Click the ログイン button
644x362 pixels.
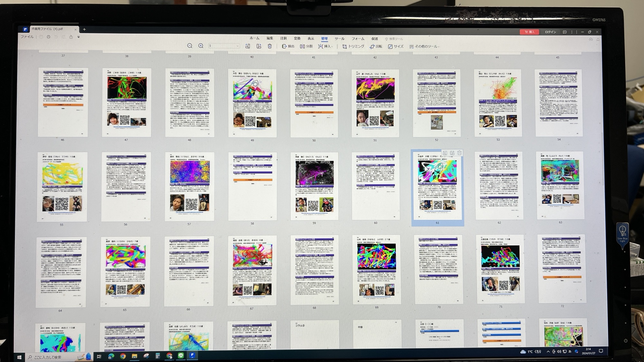point(550,32)
